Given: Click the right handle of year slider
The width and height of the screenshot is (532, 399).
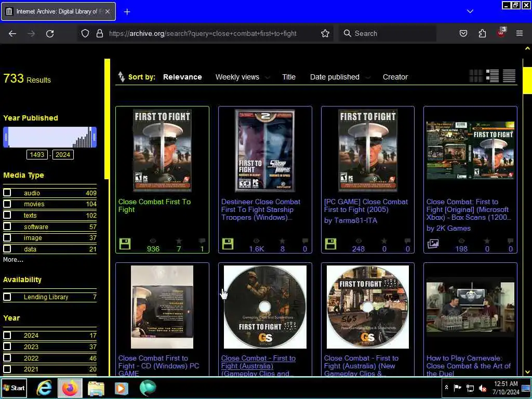Looking at the screenshot, I should click(x=94, y=137).
